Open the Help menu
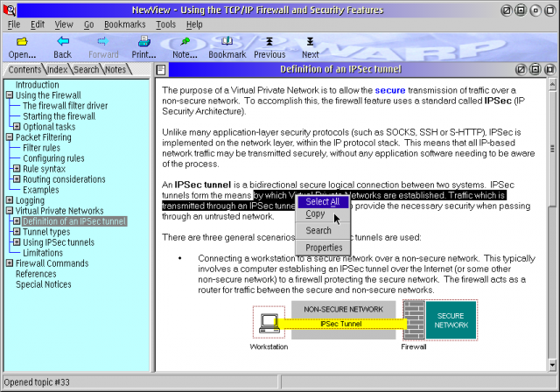560x392 pixels. coord(194,24)
